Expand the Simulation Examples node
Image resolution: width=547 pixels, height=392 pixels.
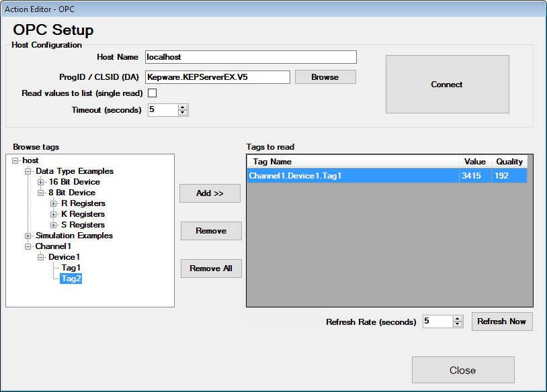pos(28,236)
